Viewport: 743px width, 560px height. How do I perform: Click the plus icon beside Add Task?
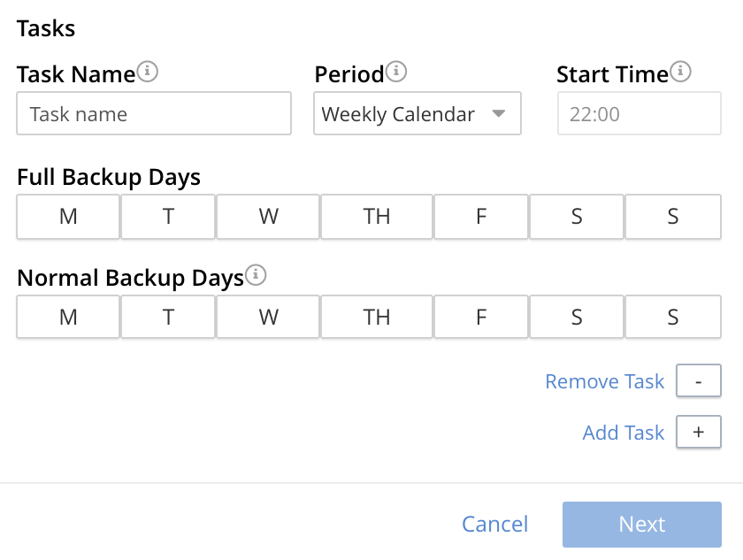(x=698, y=433)
